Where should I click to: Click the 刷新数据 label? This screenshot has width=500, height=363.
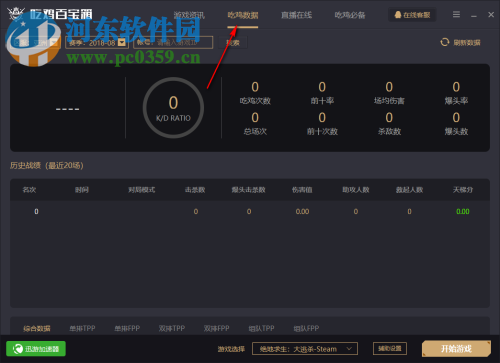pyautogui.click(x=467, y=43)
